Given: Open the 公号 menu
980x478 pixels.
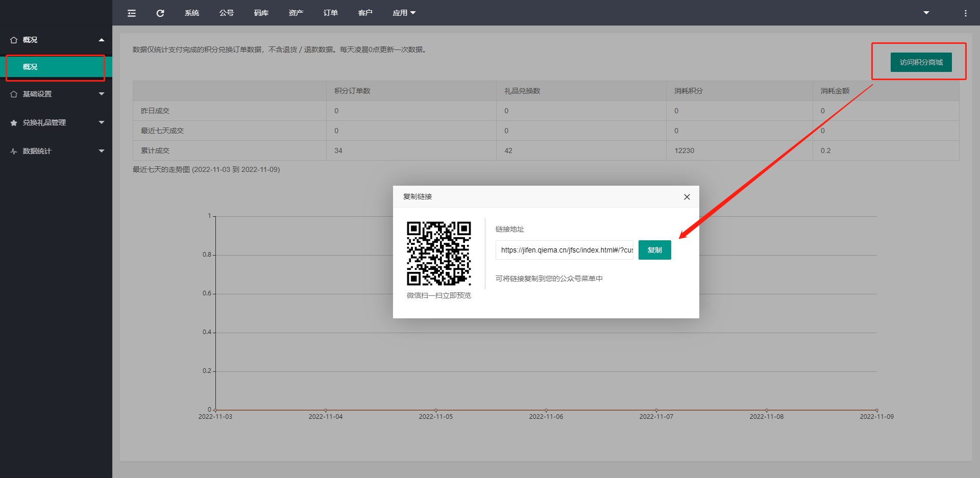Looking at the screenshot, I should tap(227, 13).
